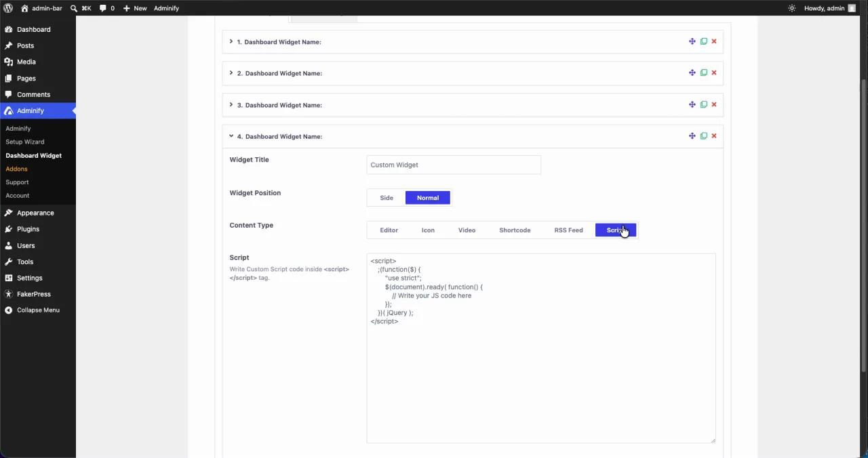Set Widget Position to Normal
The height and width of the screenshot is (458, 868).
click(428, 198)
